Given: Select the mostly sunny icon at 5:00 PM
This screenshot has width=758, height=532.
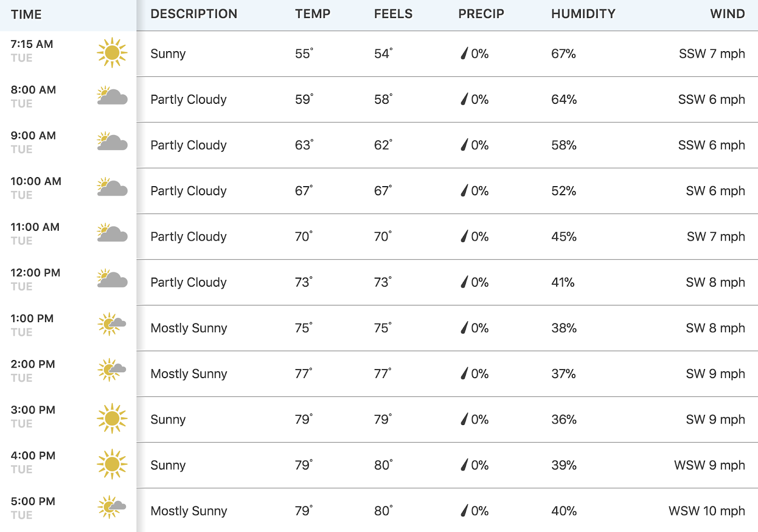Looking at the screenshot, I should coord(112,507).
